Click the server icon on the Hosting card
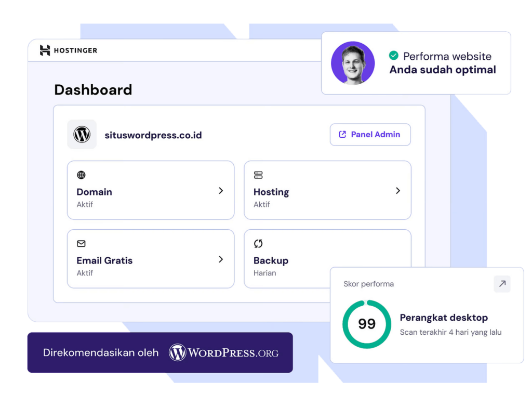 [x=258, y=175]
